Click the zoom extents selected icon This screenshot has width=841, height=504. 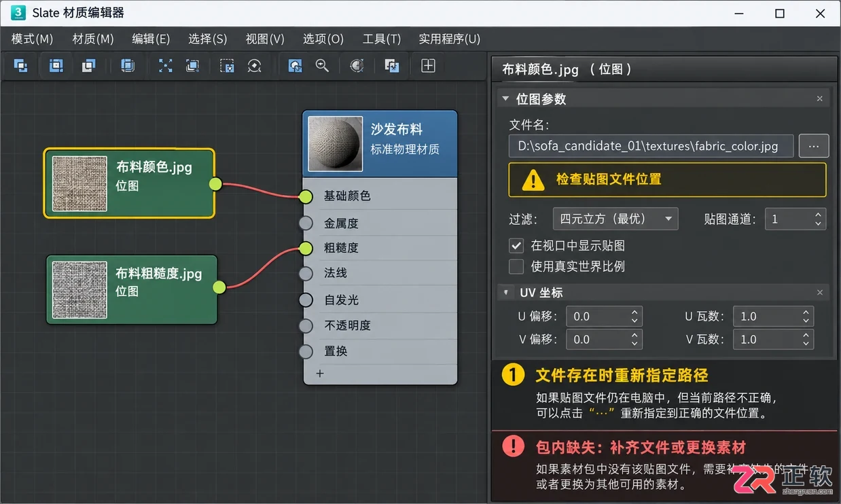tap(192, 66)
